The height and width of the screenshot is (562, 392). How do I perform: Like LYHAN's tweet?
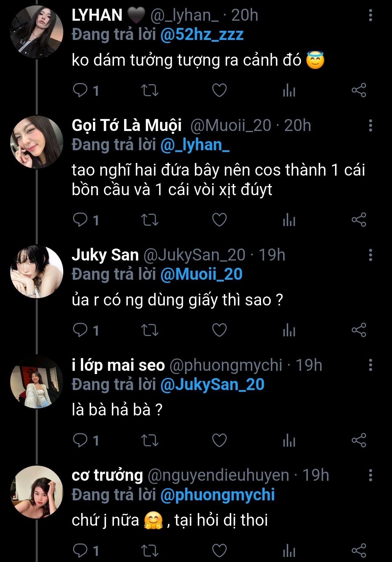click(219, 90)
